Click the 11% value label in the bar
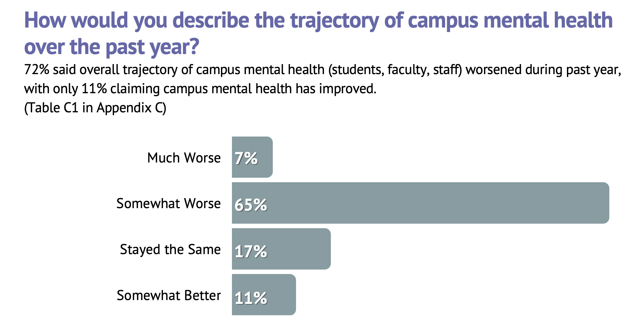 tap(251, 298)
